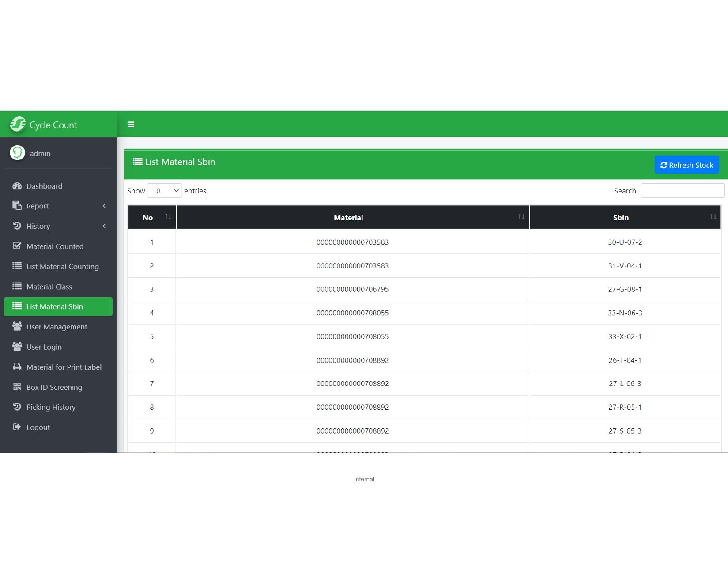Click the Cycle Count logo icon
The width and height of the screenshot is (728, 563).
click(18, 124)
